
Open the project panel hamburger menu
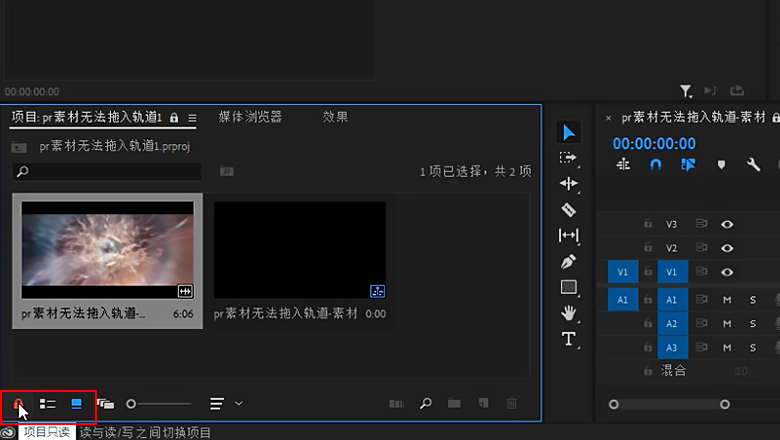click(193, 118)
